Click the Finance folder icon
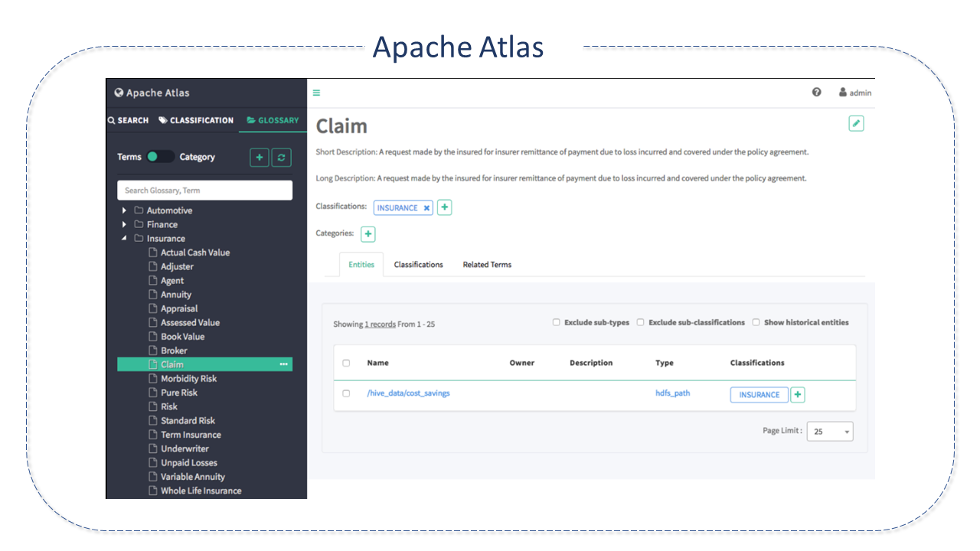The image size is (980, 551). click(x=139, y=224)
